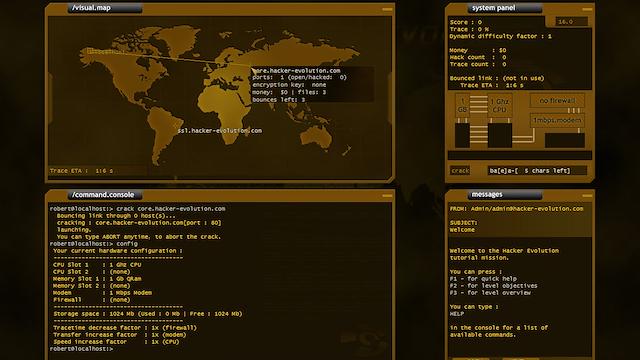
Task: Select the 1 Ghz CPU chip
Action: tap(500, 105)
